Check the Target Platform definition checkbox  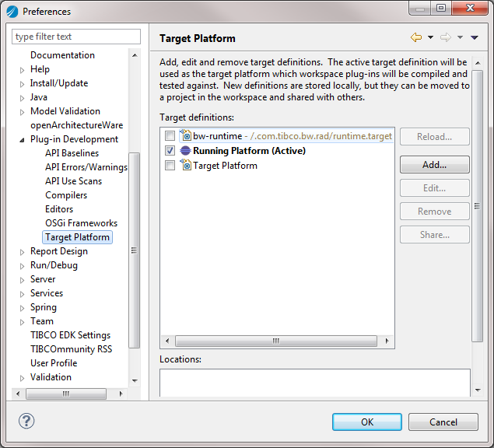[170, 165]
